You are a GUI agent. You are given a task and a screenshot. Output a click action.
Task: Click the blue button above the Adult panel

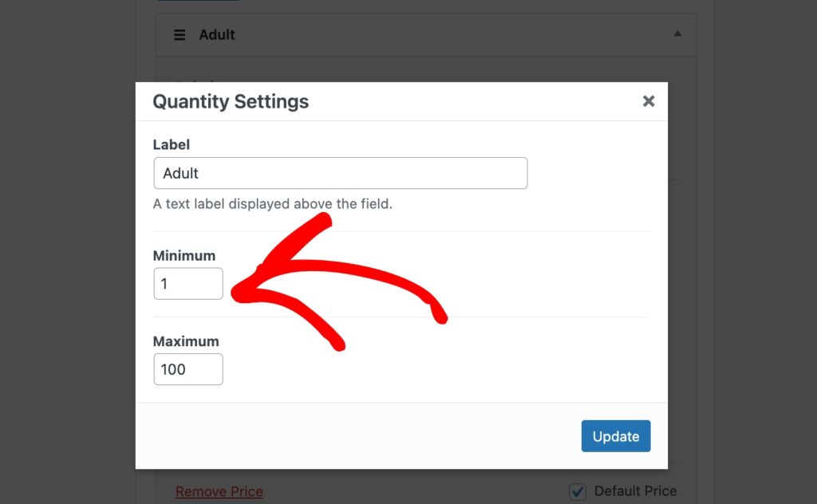pyautogui.click(x=199, y=2)
